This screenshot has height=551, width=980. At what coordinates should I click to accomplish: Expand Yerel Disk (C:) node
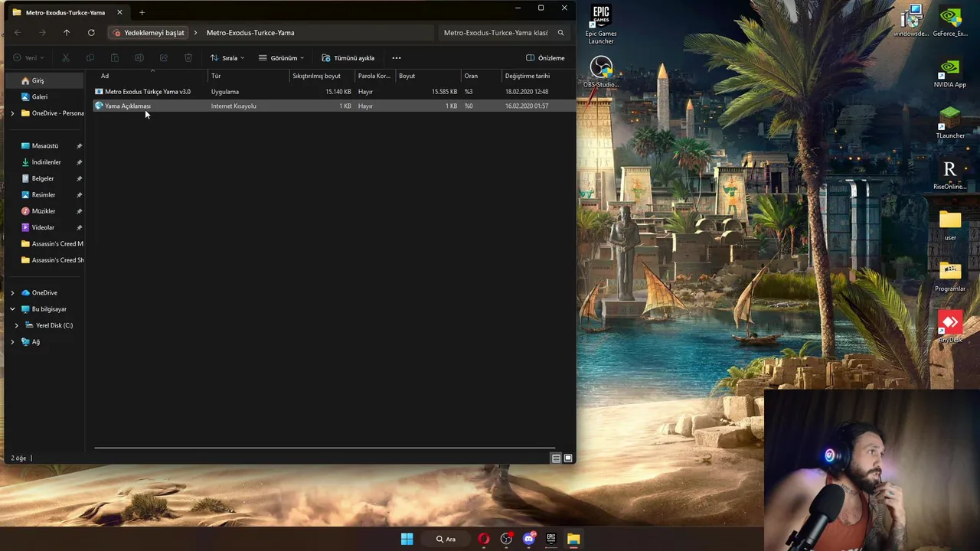point(17,325)
